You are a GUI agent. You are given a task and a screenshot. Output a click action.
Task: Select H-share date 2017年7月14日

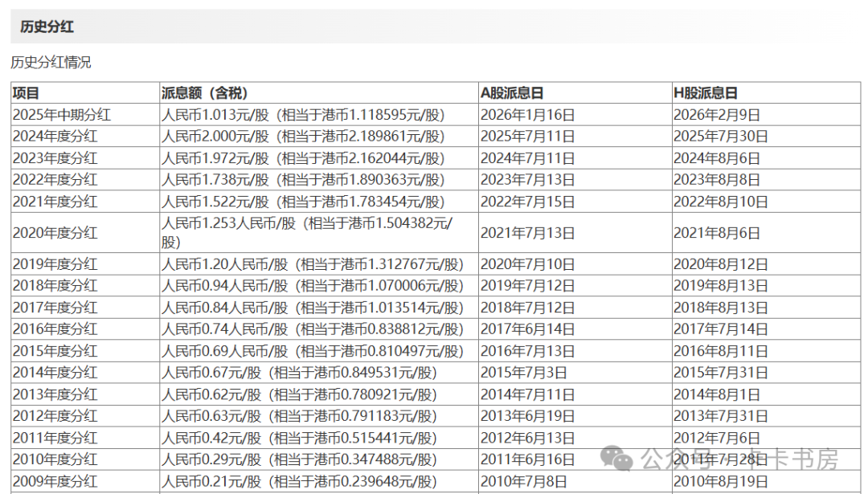tap(721, 329)
